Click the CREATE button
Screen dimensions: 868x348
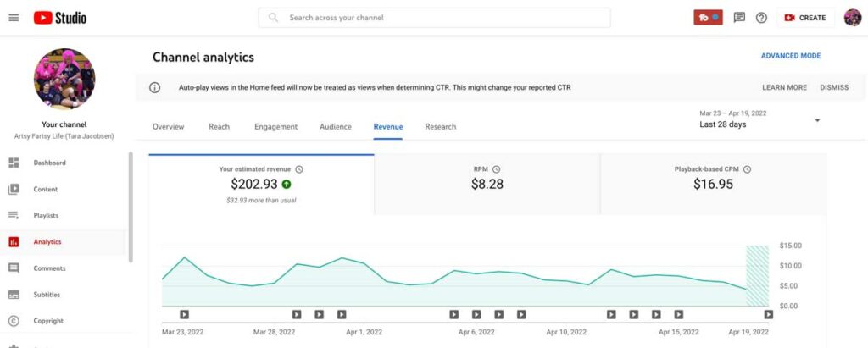805,18
